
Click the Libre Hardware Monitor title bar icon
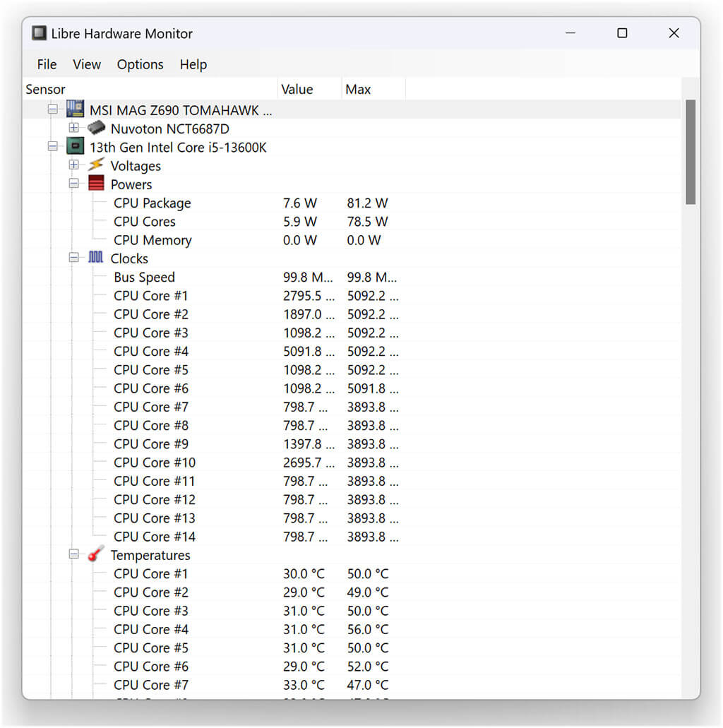[x=38, y=32]
